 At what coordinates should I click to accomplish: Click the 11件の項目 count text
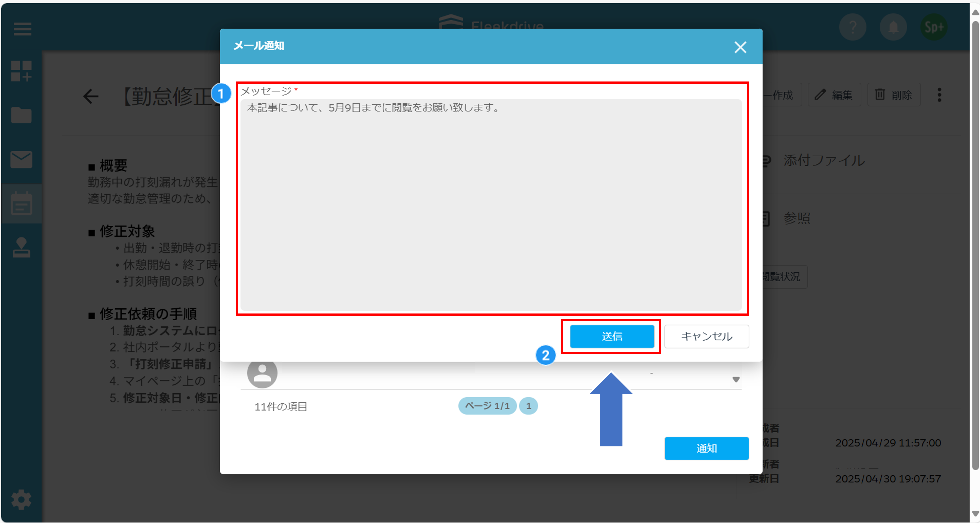pos(281,407)
